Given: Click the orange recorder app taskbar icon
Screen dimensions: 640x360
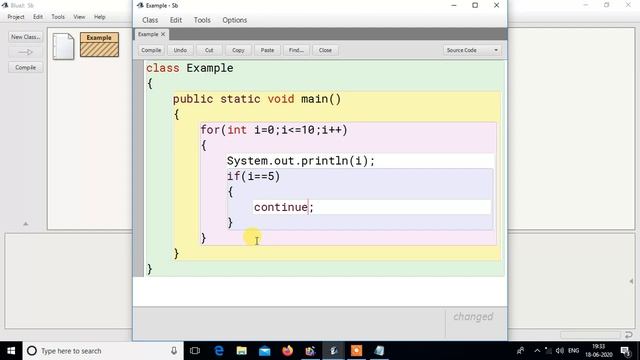Looking at the screenshot, I should (356, 351).
